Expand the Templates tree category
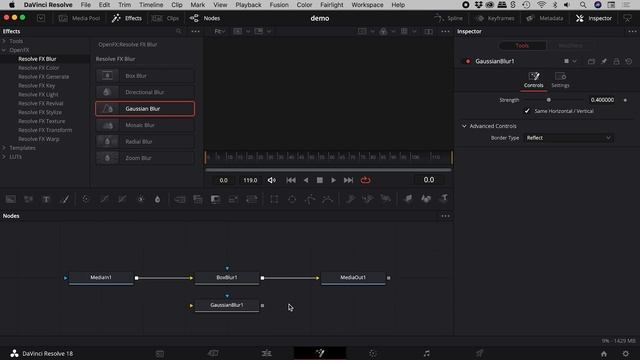 [4, 148]
